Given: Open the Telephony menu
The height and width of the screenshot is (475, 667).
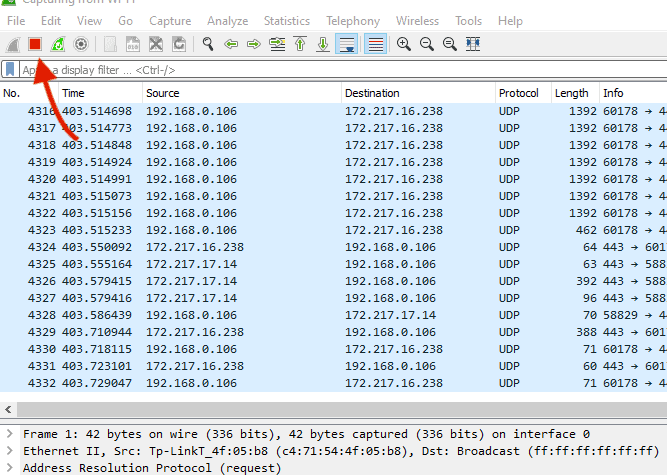Looking at the screenshot, I should point(353,21).
